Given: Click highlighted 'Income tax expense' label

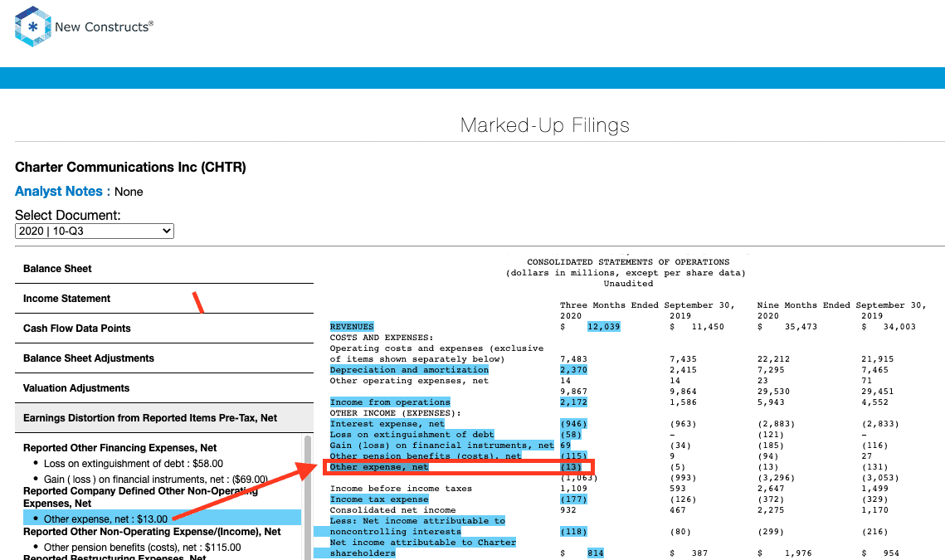Looking at the screenshot, I should 379,499.
